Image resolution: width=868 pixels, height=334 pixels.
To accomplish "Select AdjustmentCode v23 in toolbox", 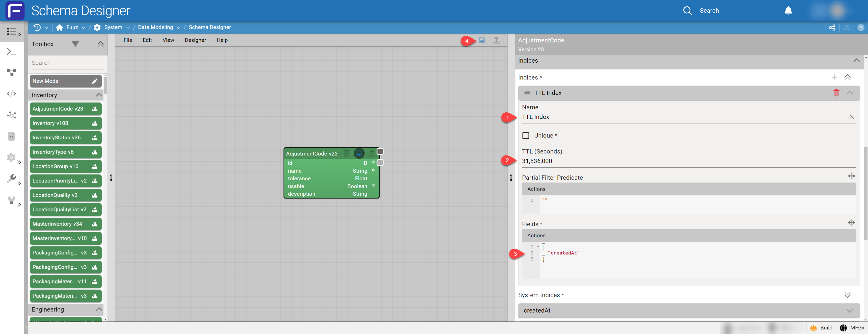I will click(x=66, y=109).
